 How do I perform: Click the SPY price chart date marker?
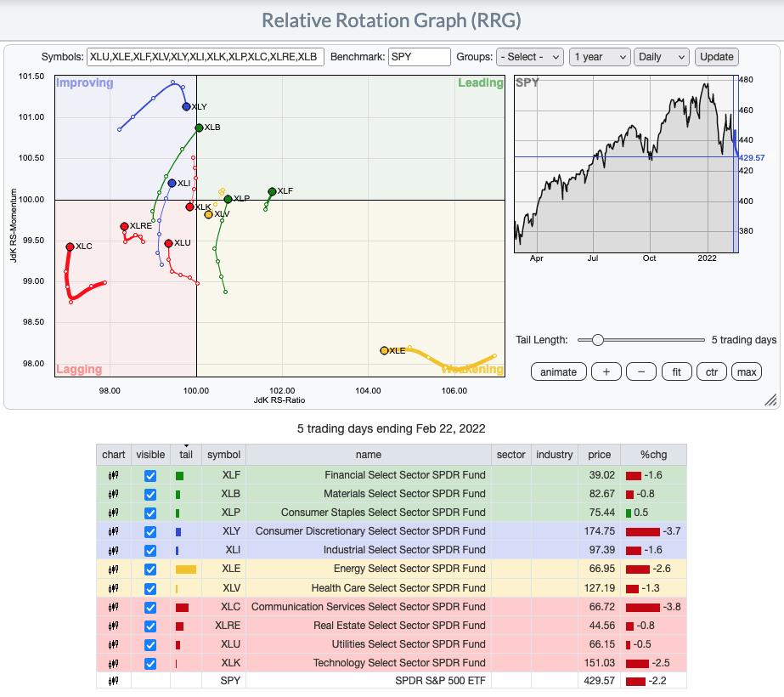point(736,164)
